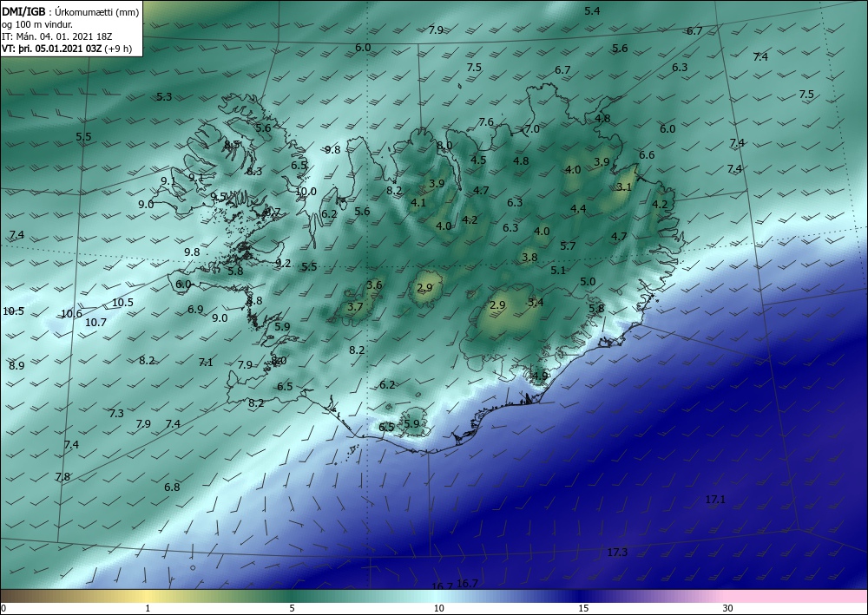Click the 7.6 value on the north coast
868x615 pixels.
[486, 122]
